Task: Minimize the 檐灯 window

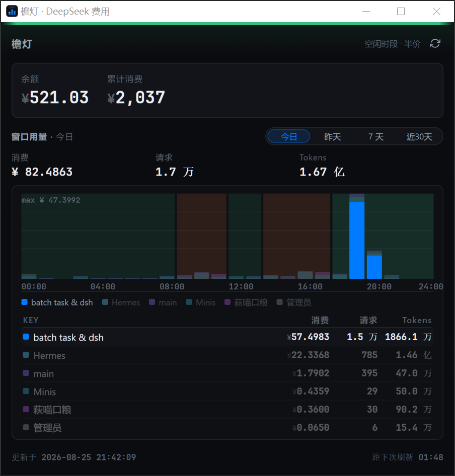Action: 366,11
